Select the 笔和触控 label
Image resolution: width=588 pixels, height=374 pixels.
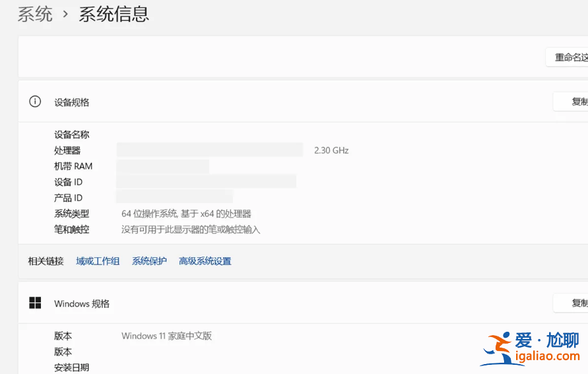click(x=72, y=230)
